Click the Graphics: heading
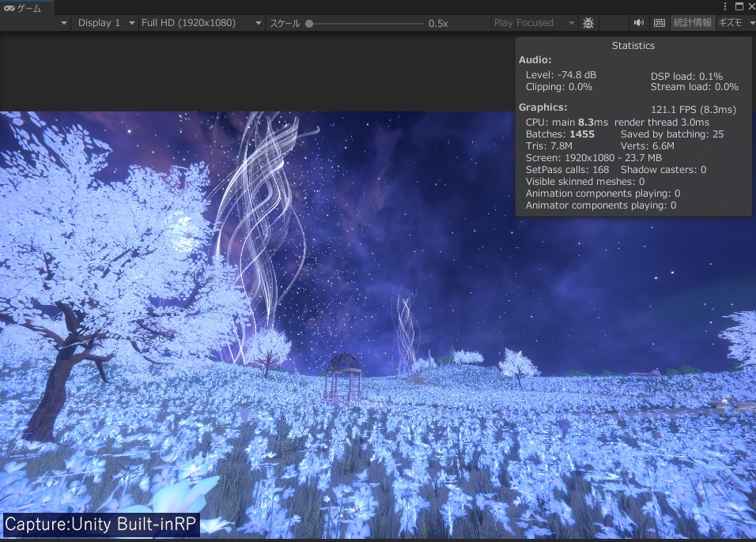 542,107
